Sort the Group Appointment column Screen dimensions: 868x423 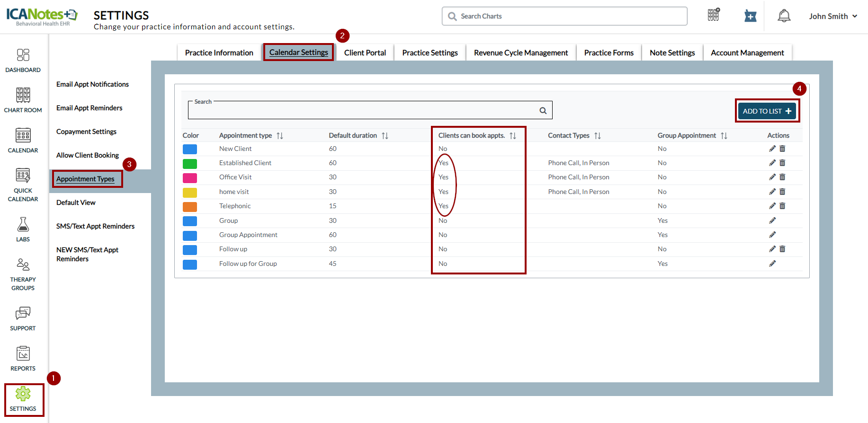click(724, 136)
